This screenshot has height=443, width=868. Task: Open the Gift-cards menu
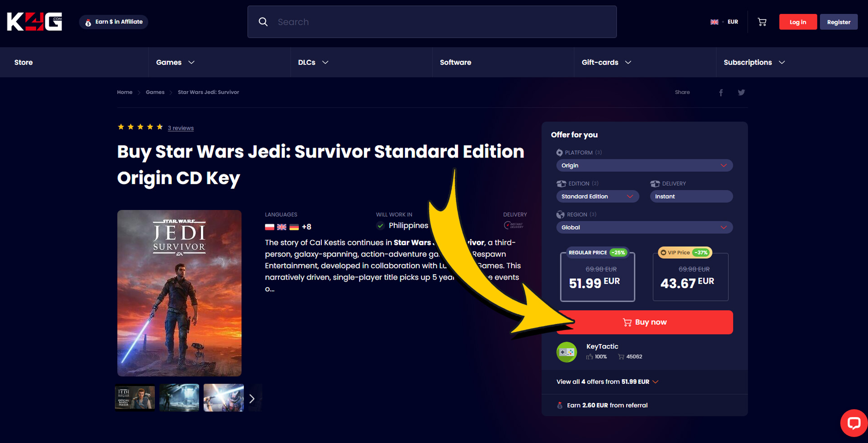click(x=606, y=62)
